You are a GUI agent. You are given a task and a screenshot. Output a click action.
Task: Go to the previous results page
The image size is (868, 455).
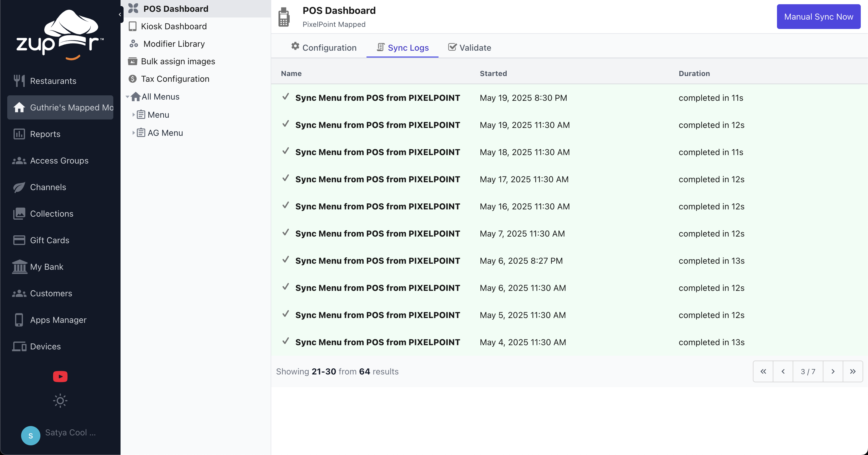coord(783,371)
